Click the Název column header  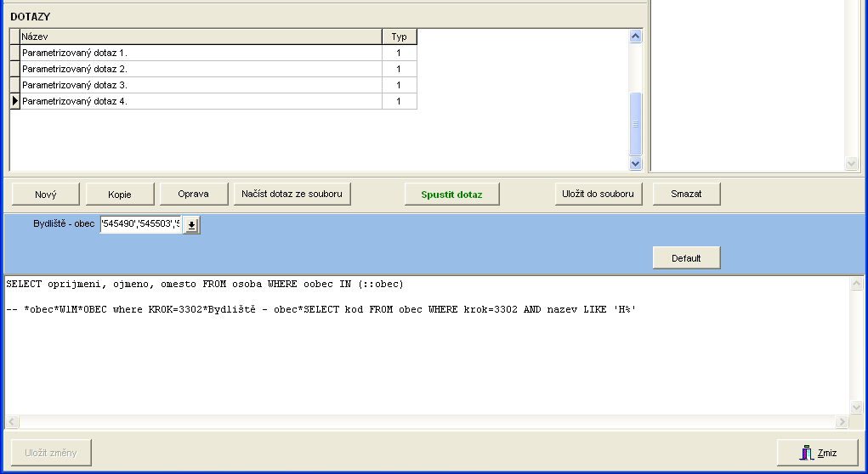tap(201, 37)
